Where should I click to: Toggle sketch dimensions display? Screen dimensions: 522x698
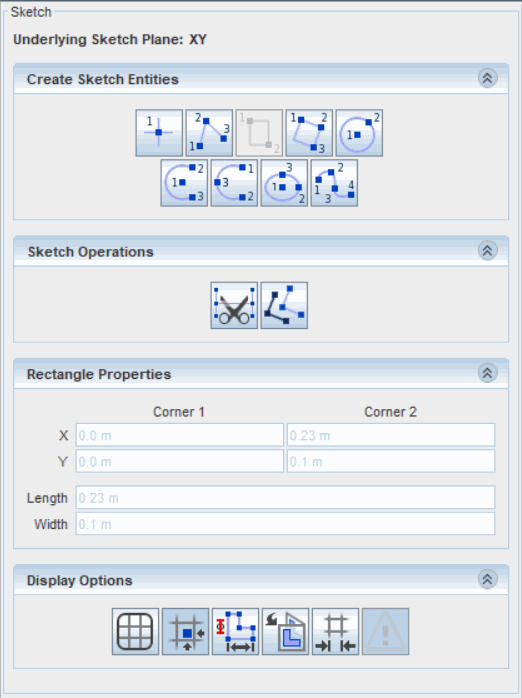point(235,632)
